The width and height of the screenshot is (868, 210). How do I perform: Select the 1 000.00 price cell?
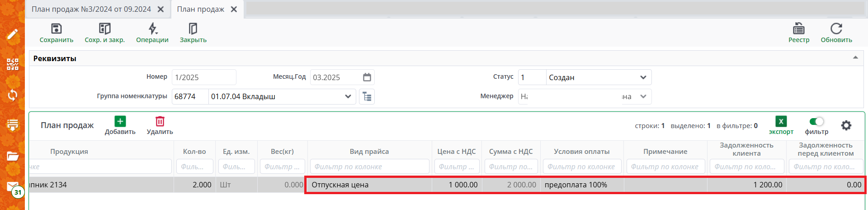pos(457,185)
